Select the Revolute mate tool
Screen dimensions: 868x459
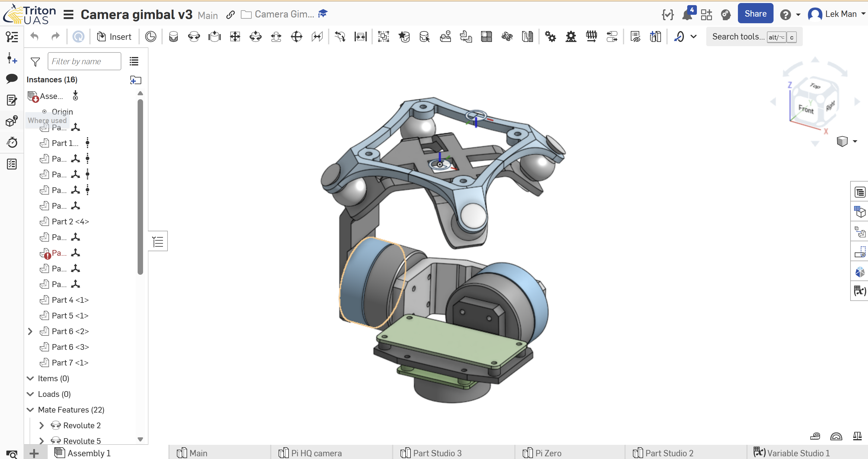pyautogui.click(x=194, y=36)
